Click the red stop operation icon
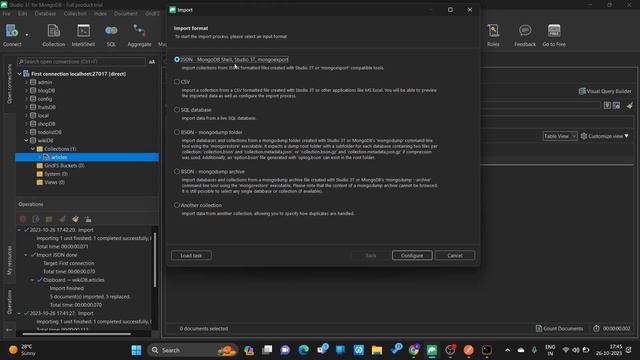Image resolution: width=640 pixels, height=360 pixels. (x=23, y=219)
